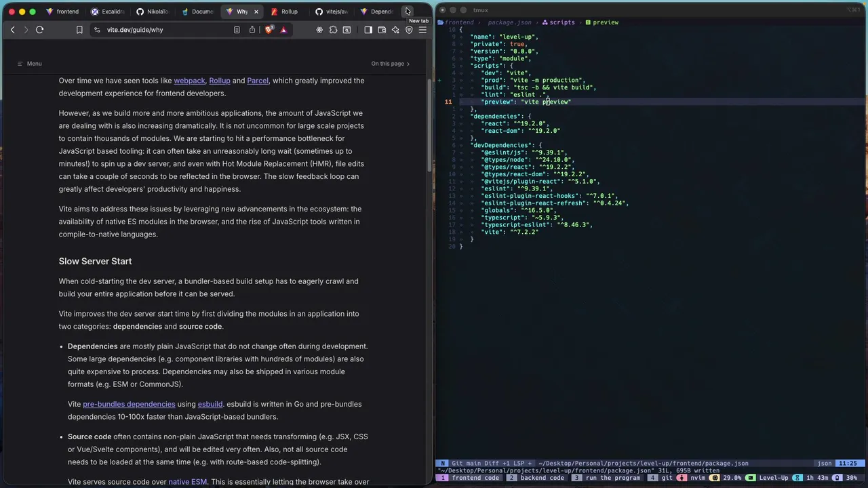Open the React DevTools extension icon

click(319, 30)
